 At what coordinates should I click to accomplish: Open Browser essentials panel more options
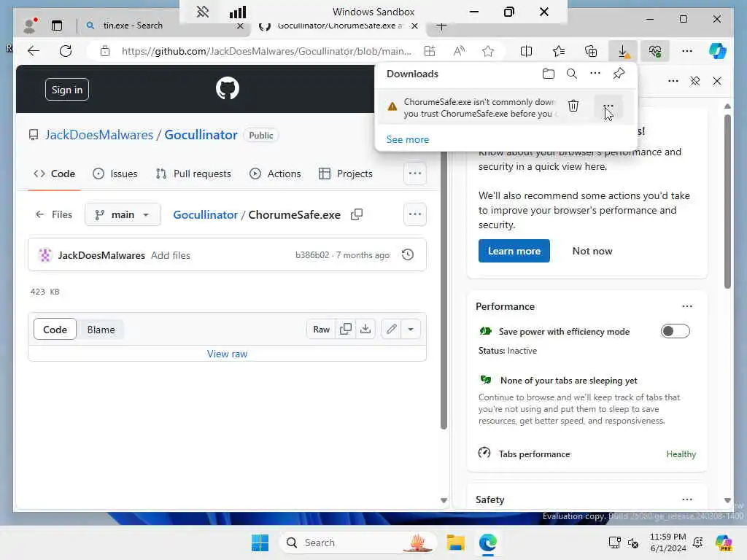pyautogui.click(x=673, y=81)
